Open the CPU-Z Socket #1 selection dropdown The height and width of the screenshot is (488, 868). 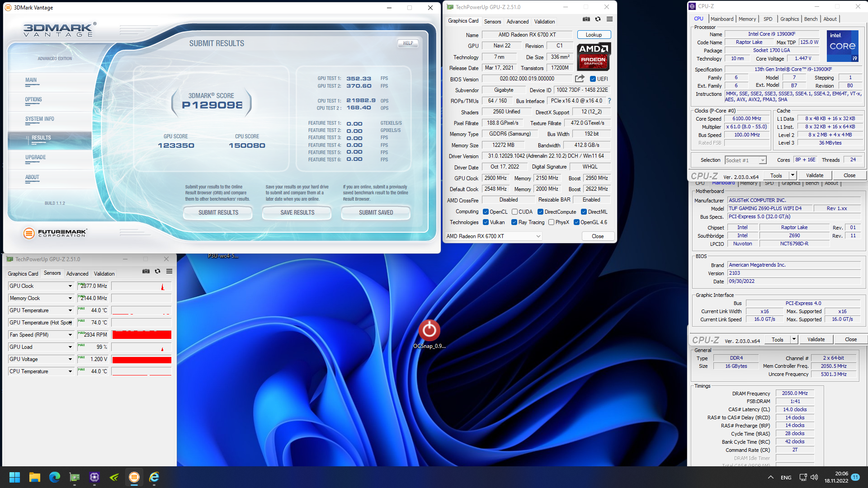point(745,160)
